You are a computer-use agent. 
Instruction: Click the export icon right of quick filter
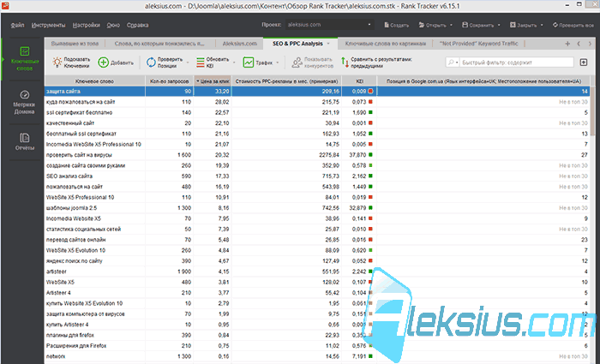584,62
